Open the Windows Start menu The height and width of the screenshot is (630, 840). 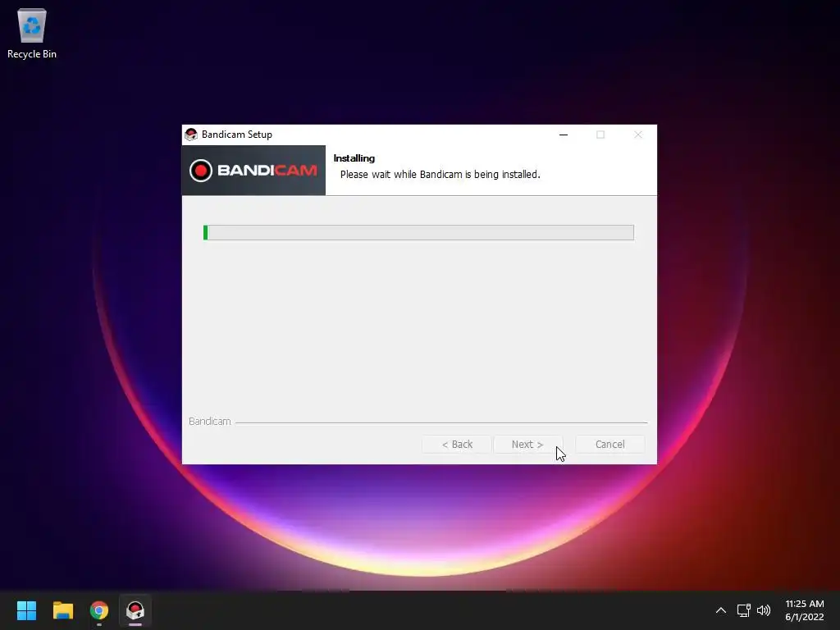(26, 610)
